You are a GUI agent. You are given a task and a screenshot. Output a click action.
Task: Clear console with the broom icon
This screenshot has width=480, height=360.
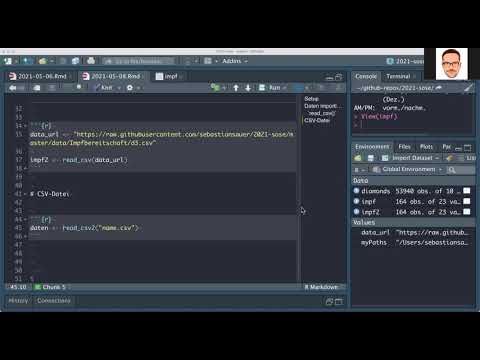(x=468, y=88)
